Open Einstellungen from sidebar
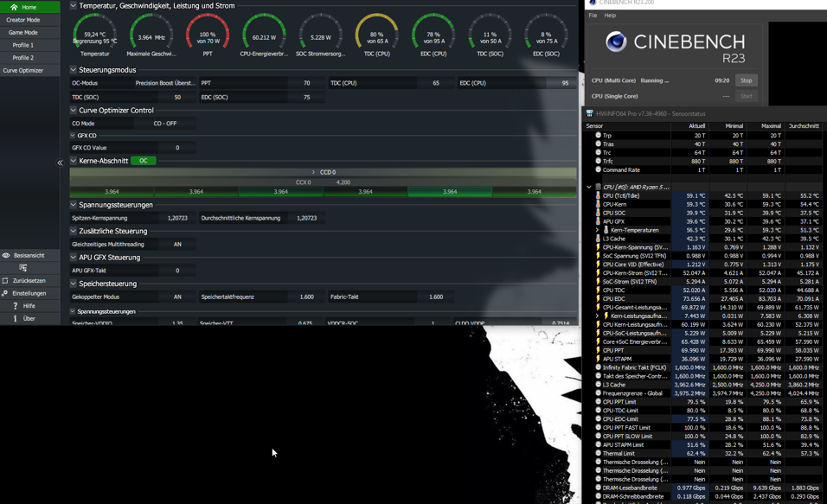The image size is (827, 504). (29, 293)
